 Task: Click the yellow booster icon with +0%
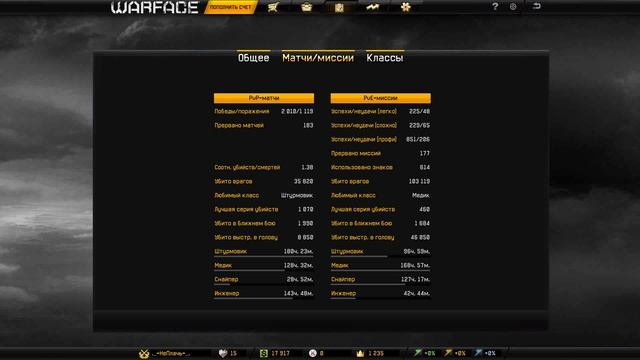448,353
